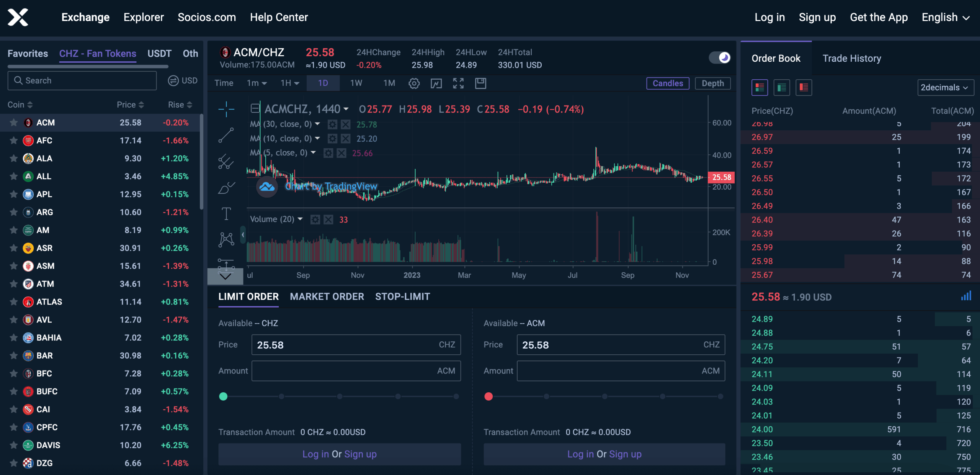Click the green buy amount slider handle
This screenshot has height=475, width=980.
point(223,396)
